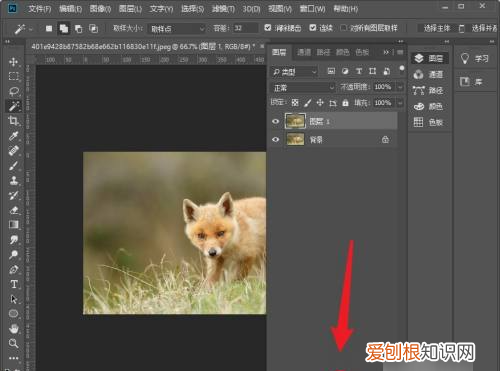
Task: Click the 背景 layer thumbnail
Action: point(296,139)
